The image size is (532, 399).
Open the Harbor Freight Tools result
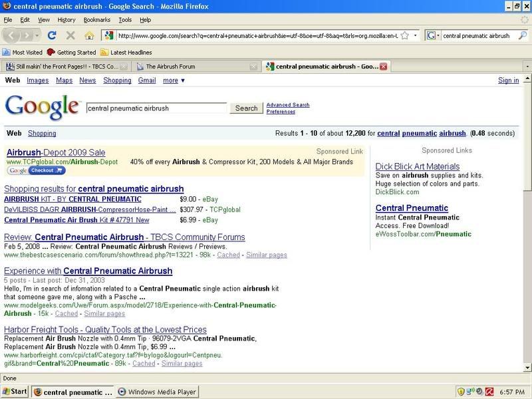(x=105, y=329)
